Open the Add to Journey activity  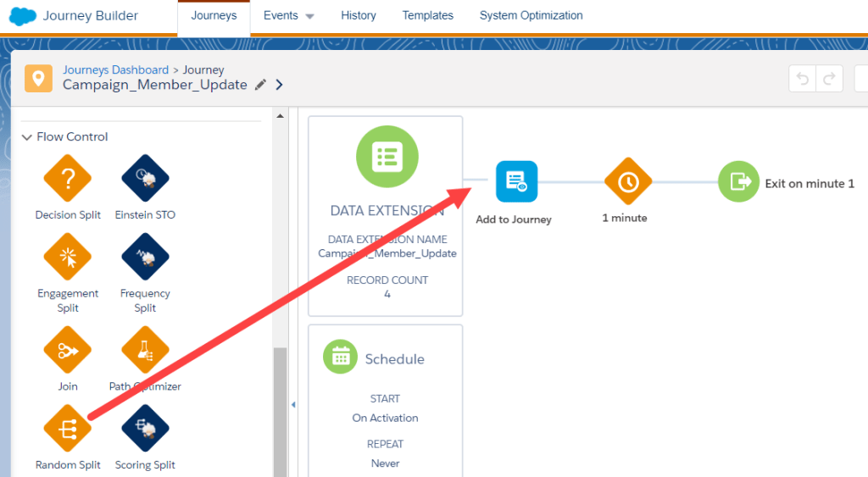point(516,181)
